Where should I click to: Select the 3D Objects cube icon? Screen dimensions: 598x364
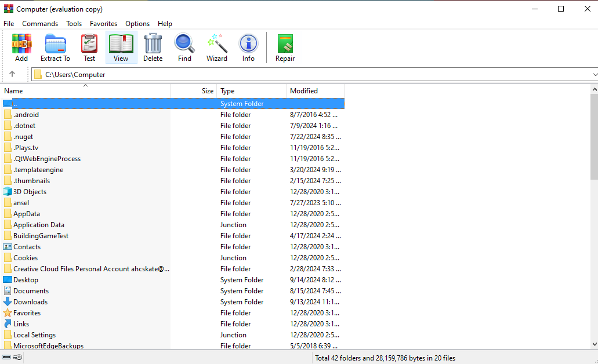click(x=7, y=191)
